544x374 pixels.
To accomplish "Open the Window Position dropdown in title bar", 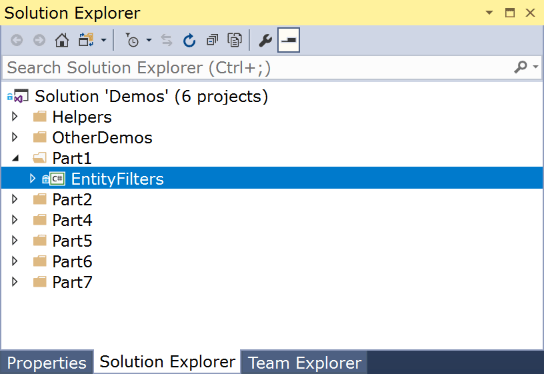I will [489, 13].
